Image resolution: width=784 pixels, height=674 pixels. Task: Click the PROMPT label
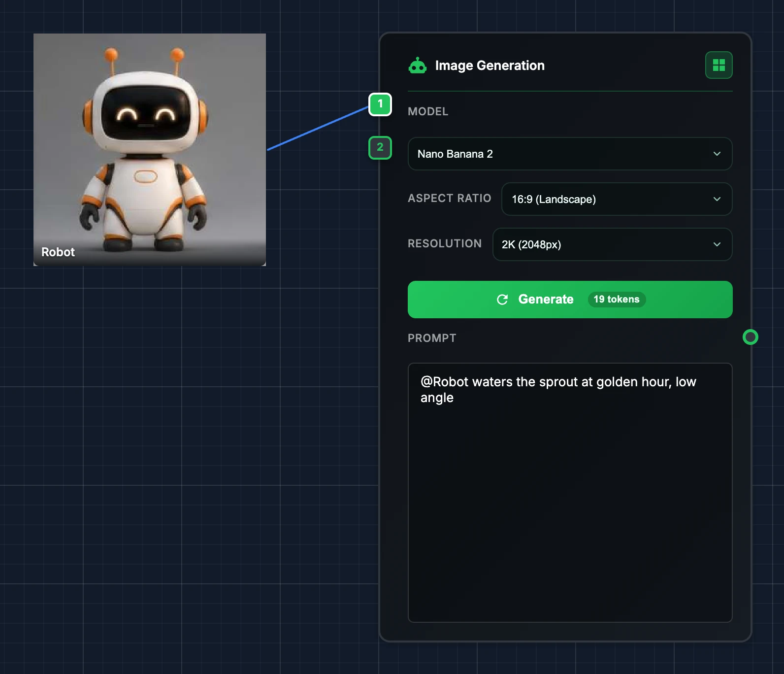pyautogui.click(x=432, y=338)
